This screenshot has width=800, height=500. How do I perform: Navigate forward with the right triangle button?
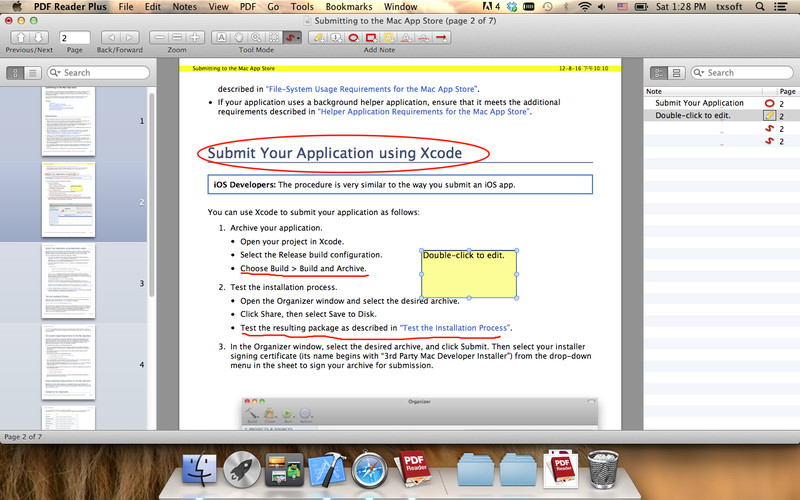click(x=130, y=37)
